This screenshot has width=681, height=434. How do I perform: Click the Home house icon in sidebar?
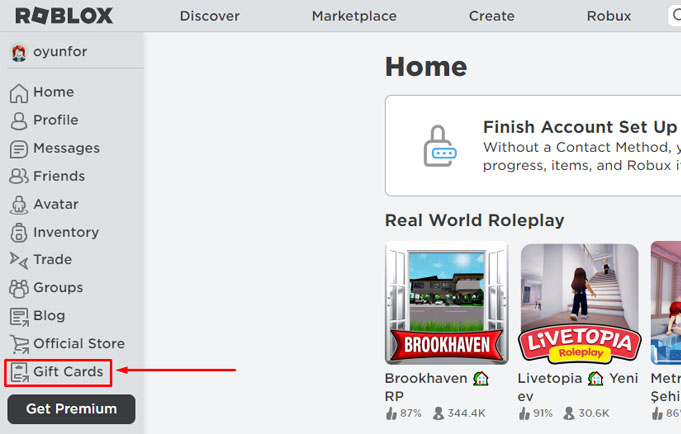pos(19,93)
